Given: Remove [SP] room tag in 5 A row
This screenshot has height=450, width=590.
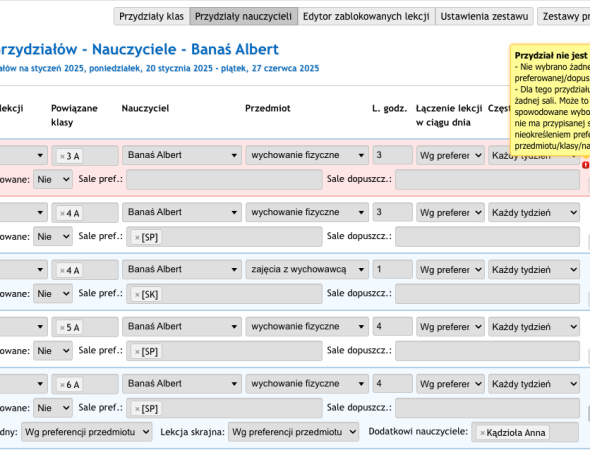Looking at the screenshot, I should coord(137,352).
